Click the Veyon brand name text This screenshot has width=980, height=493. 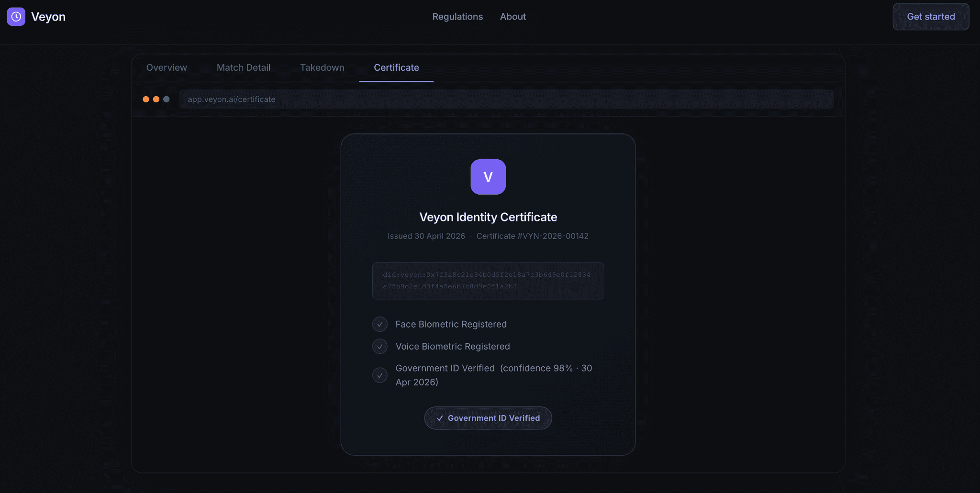48,17
